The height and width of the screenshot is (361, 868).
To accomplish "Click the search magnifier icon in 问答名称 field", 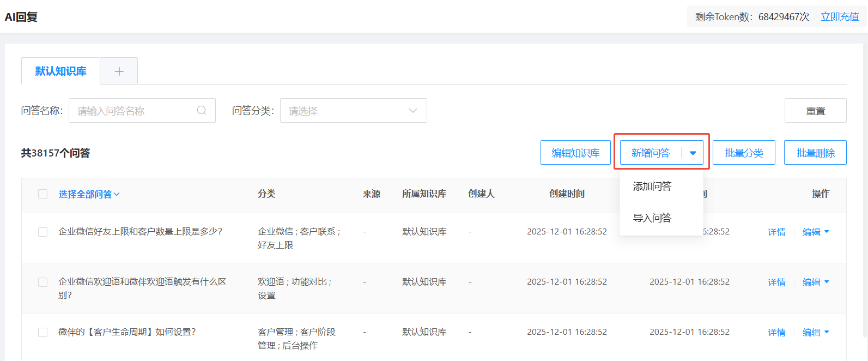I will click(202, 111).
